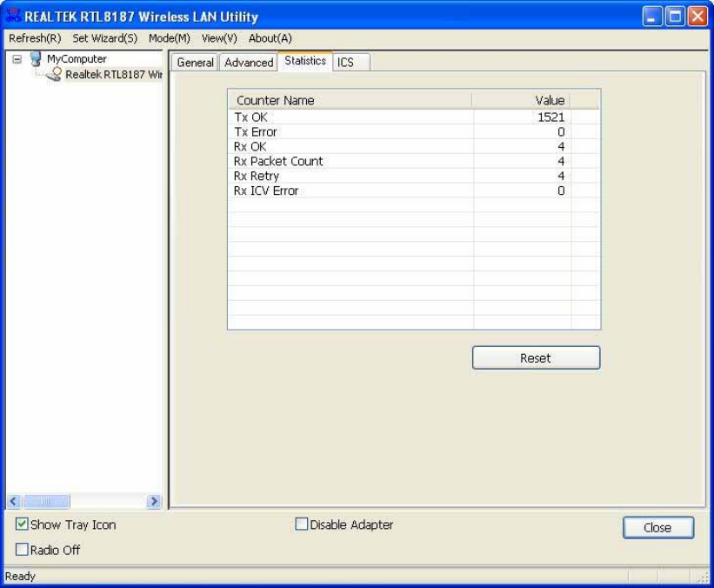Screen dimensions: 714x588
Task: Minimize the Wireless LAN Utility window
Action: coord(652,17)
